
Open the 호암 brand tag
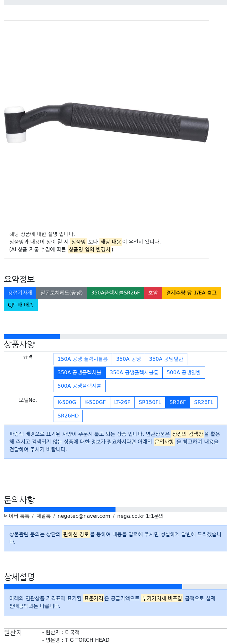pyautogui.click(x=153, y=293)
